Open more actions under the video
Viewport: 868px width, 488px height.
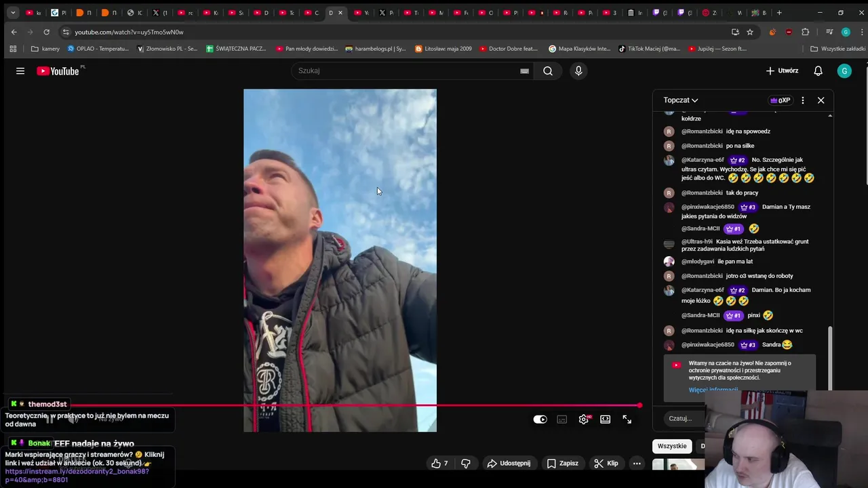[x=637, y=464]
